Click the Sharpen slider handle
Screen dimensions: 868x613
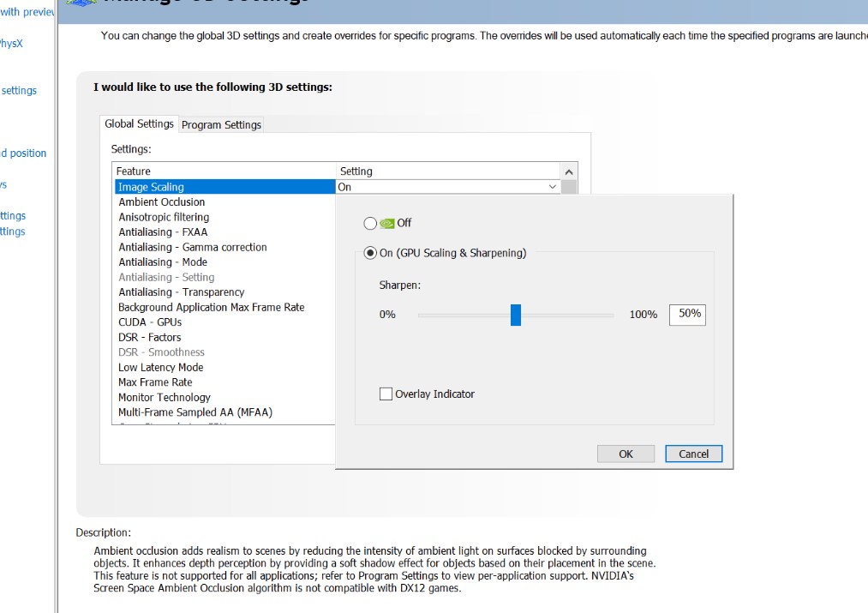[x=515, y=315]
